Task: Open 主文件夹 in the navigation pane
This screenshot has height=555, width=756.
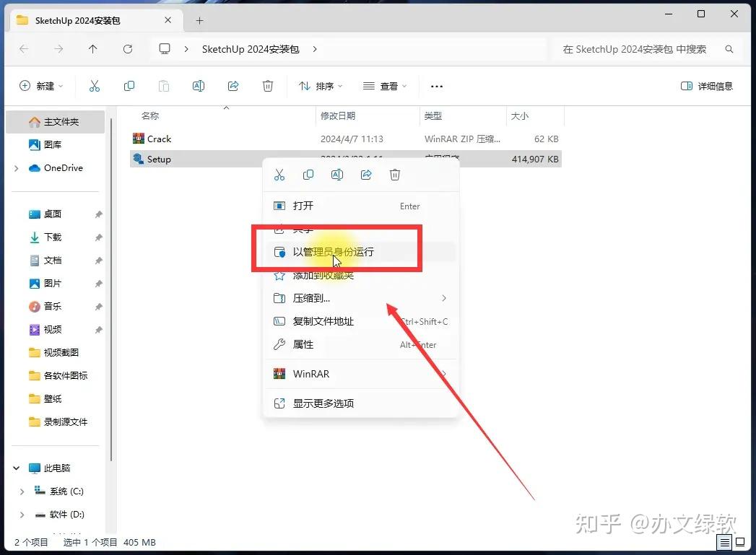Action: (x=56, y=122)
